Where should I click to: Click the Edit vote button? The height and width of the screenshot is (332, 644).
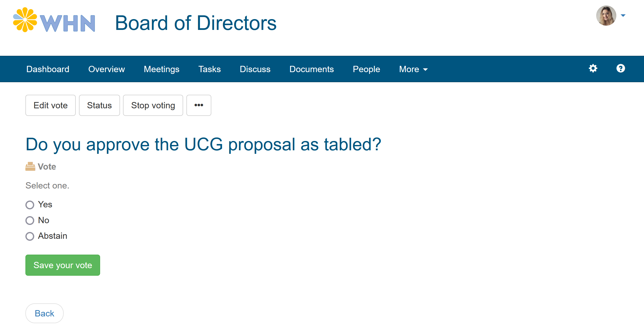pos(51,105)
